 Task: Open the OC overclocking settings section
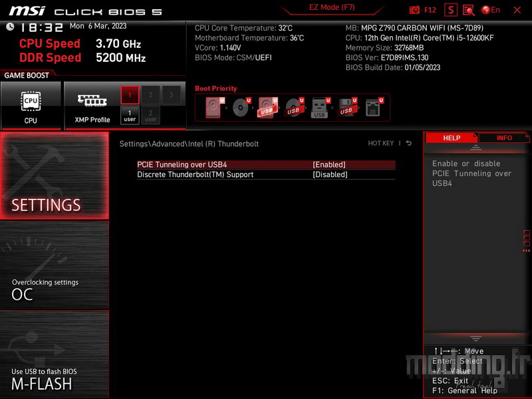coord(55,265)
